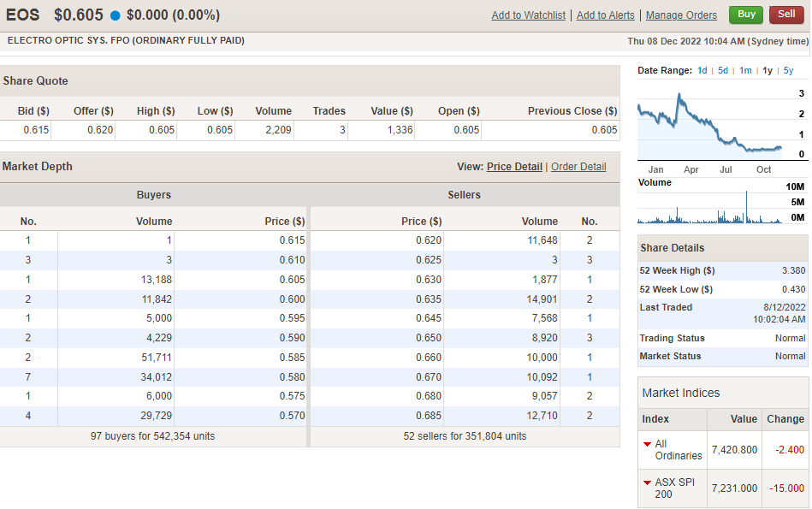Click the '97 buyers for 542,354 units' summary
The image size is (812, 509).
point(153,436)
